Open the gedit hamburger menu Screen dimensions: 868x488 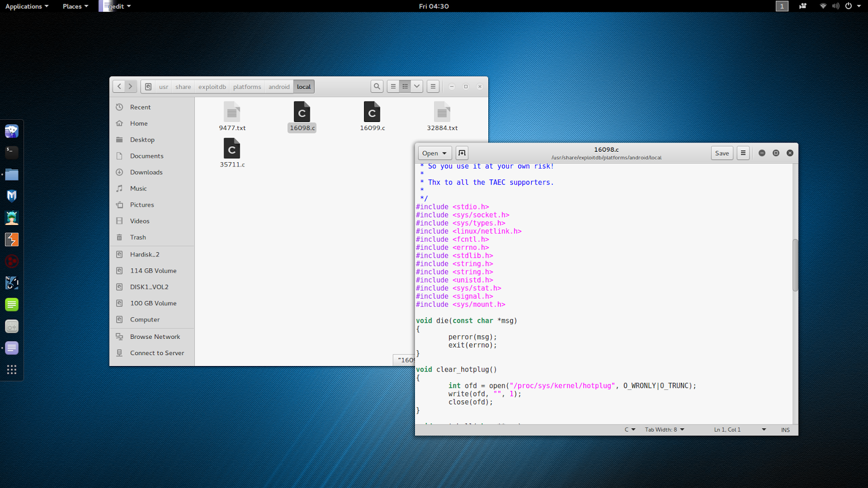point(743,153)
